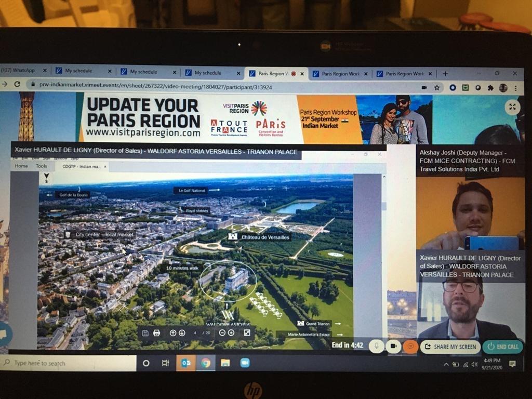Open Task View on the taskbar

click(x=166, y=363)
